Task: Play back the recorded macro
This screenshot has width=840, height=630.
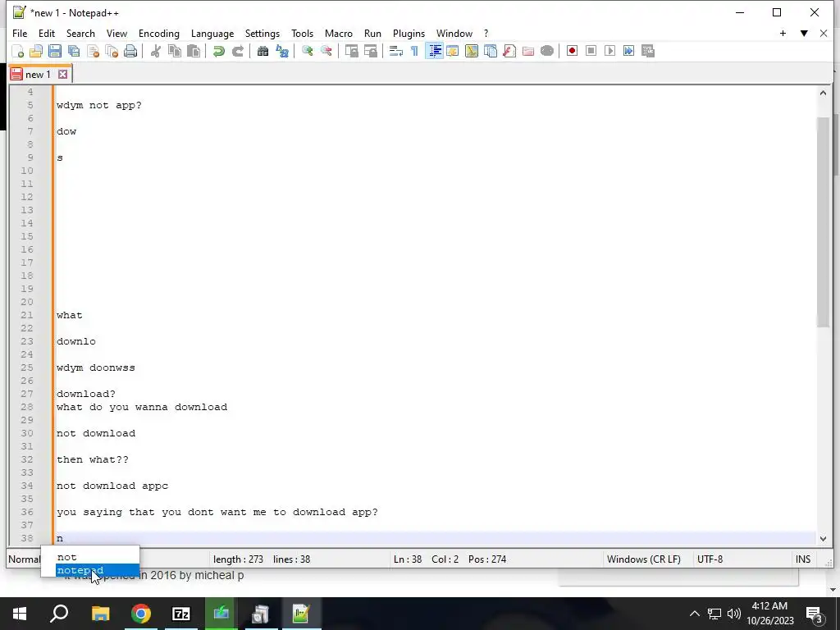Action: tap(609, 51)
